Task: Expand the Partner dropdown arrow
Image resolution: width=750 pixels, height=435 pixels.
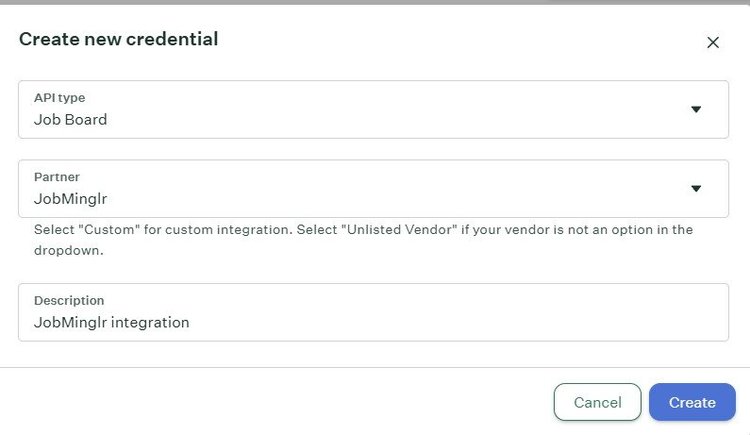Action: (696, 188)
